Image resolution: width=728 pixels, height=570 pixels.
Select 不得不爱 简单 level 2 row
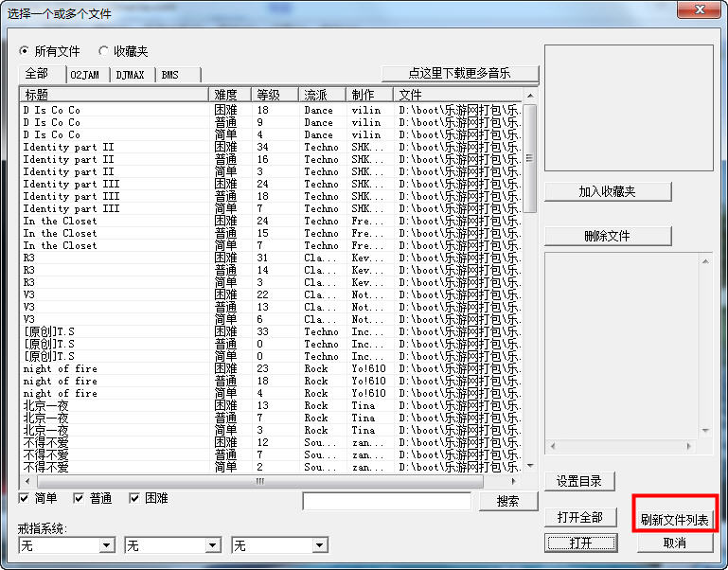[x=272, y=467]
